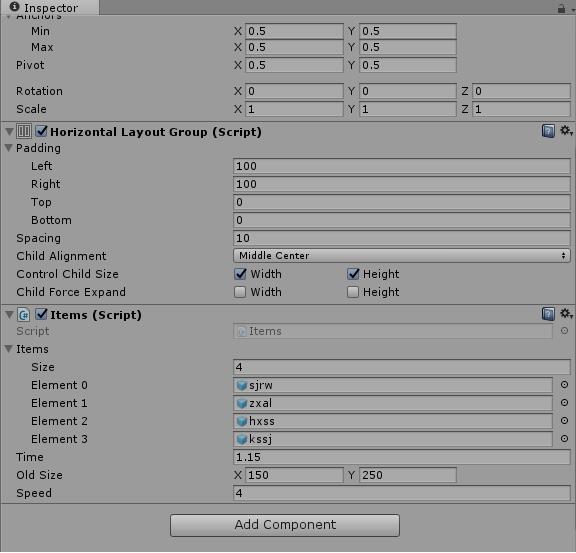The width and height of the screenshot is (576, 553).
Task: Collapse the Items array foldout
Action: (x=9, y=349)
